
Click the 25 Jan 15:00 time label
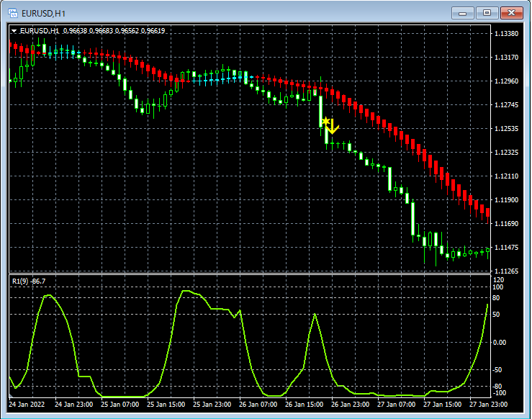pos(166,405)
